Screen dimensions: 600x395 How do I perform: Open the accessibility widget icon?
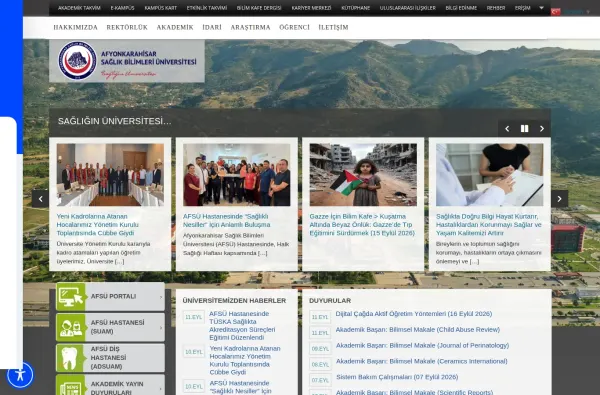pyautogui.click(x=20, y=375)
